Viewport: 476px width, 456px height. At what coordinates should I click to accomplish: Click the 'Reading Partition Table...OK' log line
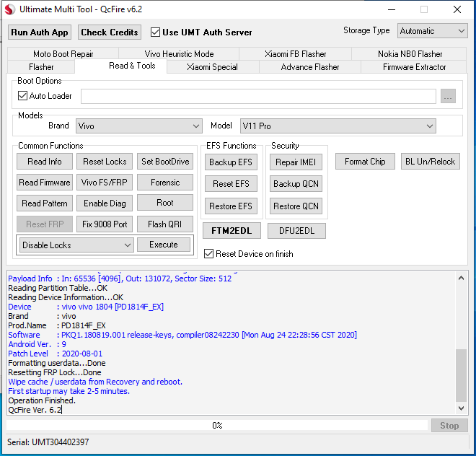[58, 288]
